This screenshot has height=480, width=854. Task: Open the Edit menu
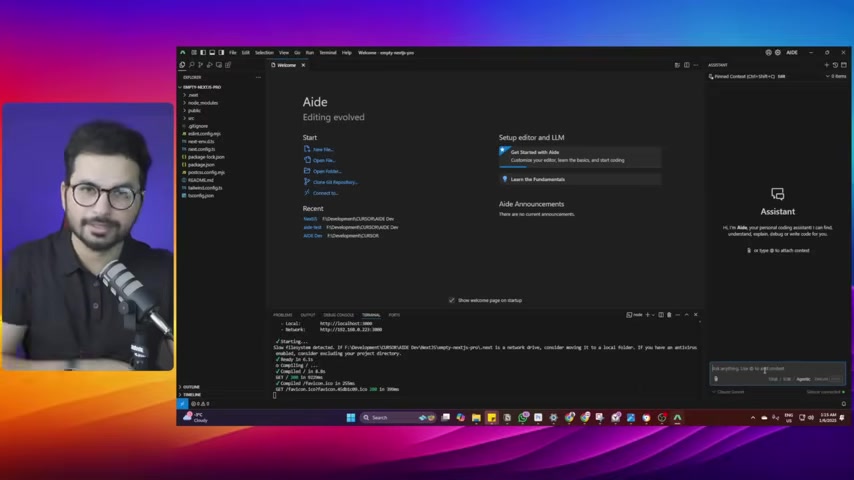(x=246, y=53)
